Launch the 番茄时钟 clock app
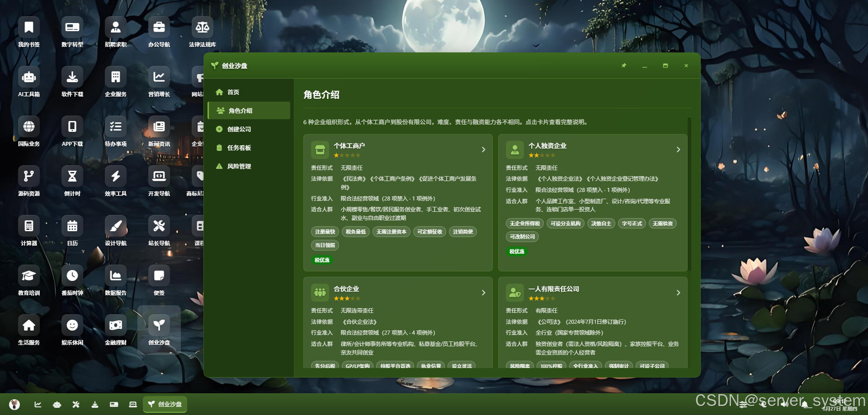The width and height of the screenshot is (868, 415). (x=72, y=280)
